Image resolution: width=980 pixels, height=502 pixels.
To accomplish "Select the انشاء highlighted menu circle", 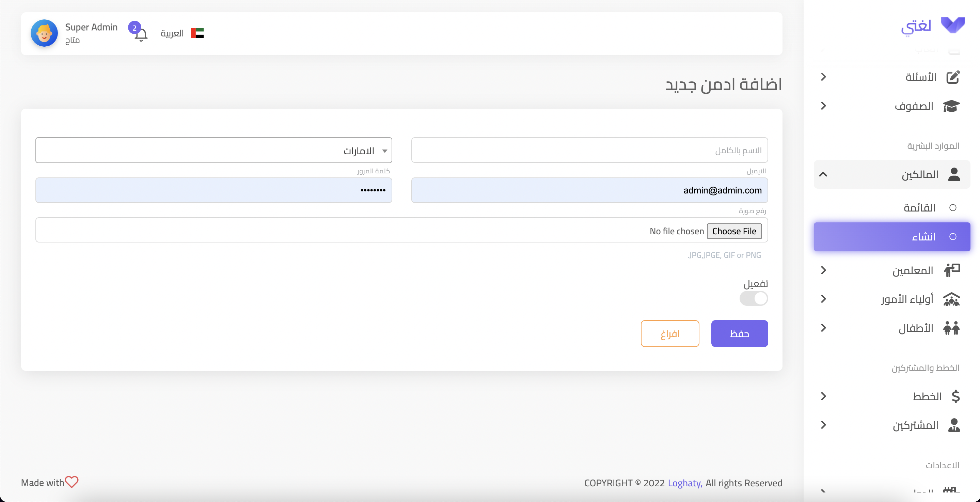I will click(x=953, y=237).
